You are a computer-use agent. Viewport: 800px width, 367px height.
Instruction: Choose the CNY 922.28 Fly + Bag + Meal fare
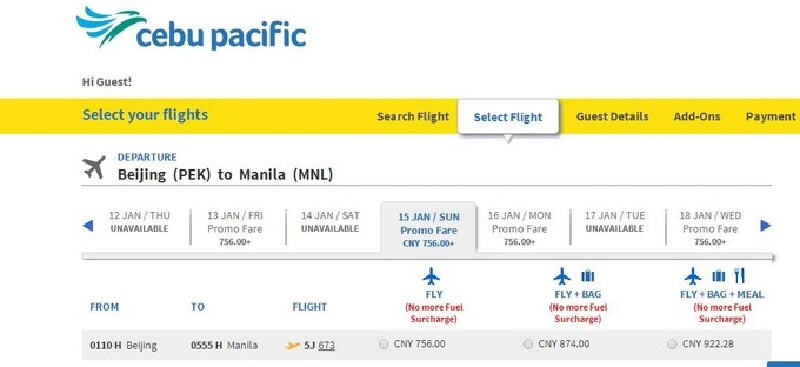(x=672, y=345)
